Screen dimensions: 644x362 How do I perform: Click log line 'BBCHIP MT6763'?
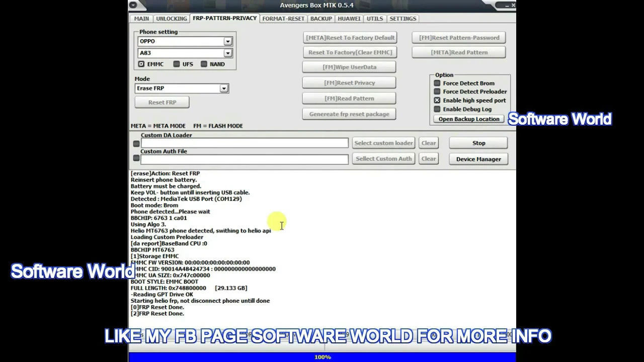click(x=152, y=250)
